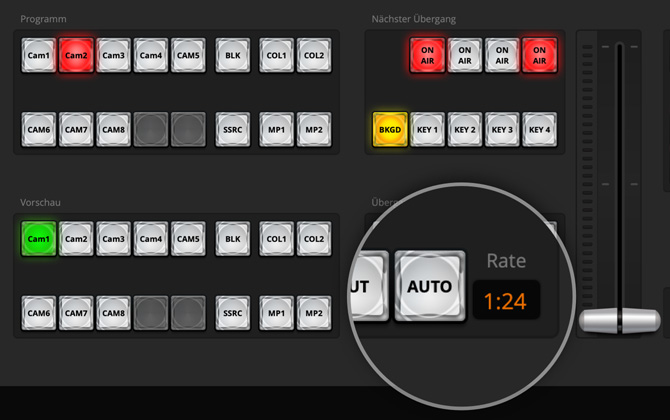Set Vorschau source to Cam2
Screen dimensions: 670x420
(76, 240)
